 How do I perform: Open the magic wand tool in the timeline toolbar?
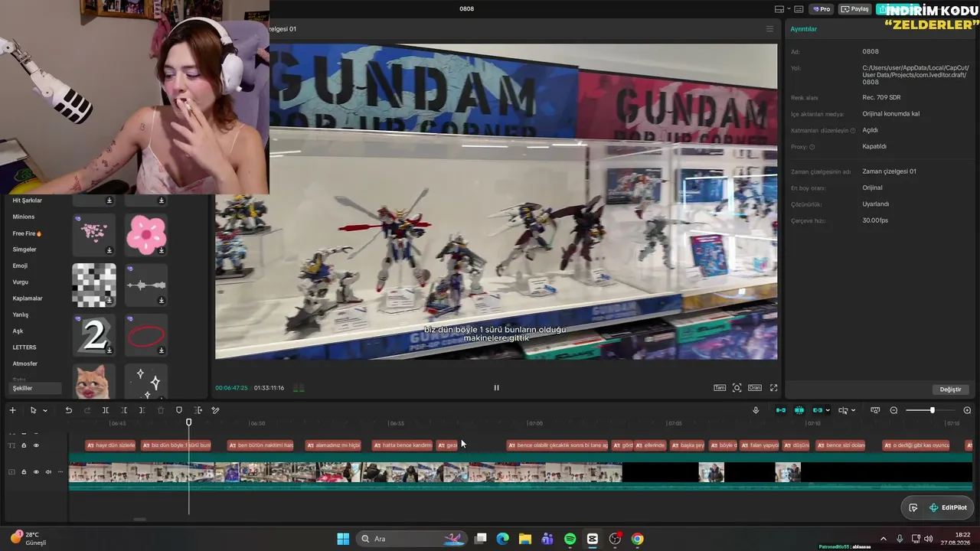(x=215, y=410)
